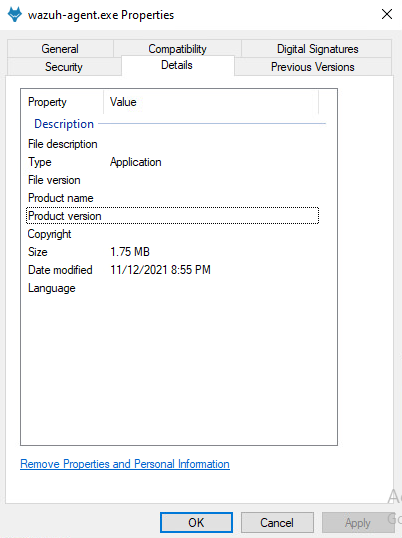Open Remove Properties and Personal Information link

coord(125,464)
